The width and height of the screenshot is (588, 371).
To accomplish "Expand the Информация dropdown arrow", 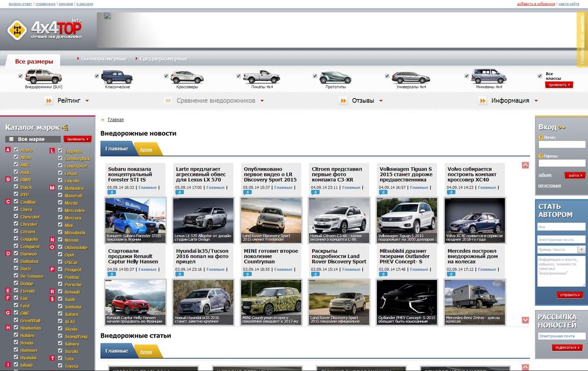I will [x=536, y=101].
